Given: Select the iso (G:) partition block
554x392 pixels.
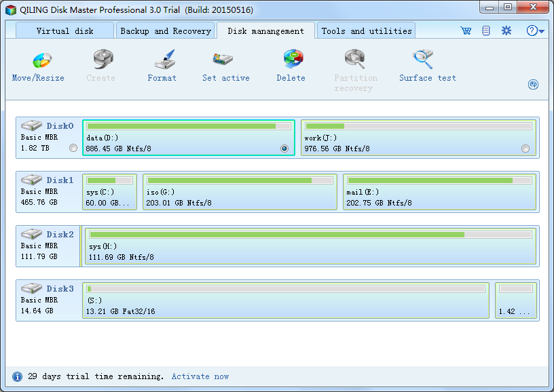Looking at the screenshot, I should (x=240, y=192).
